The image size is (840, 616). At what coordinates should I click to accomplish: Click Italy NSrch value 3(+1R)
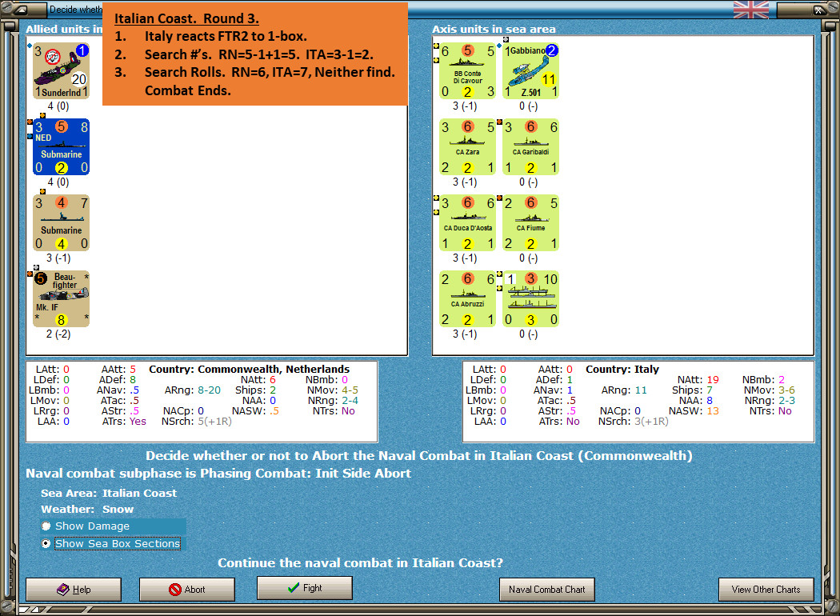(x=651, y=422)
